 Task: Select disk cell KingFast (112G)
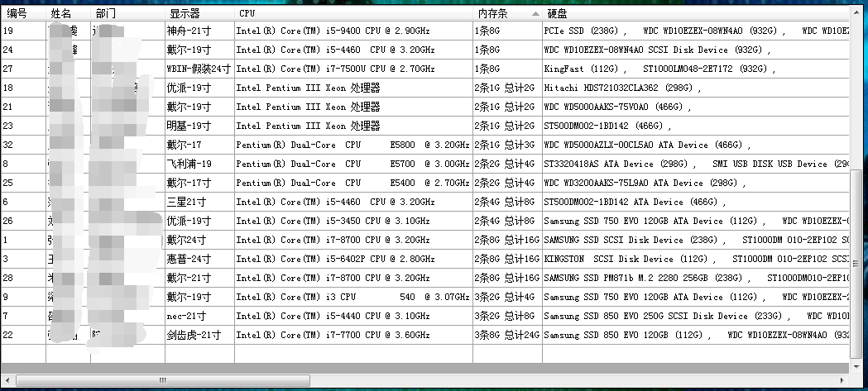695,69
